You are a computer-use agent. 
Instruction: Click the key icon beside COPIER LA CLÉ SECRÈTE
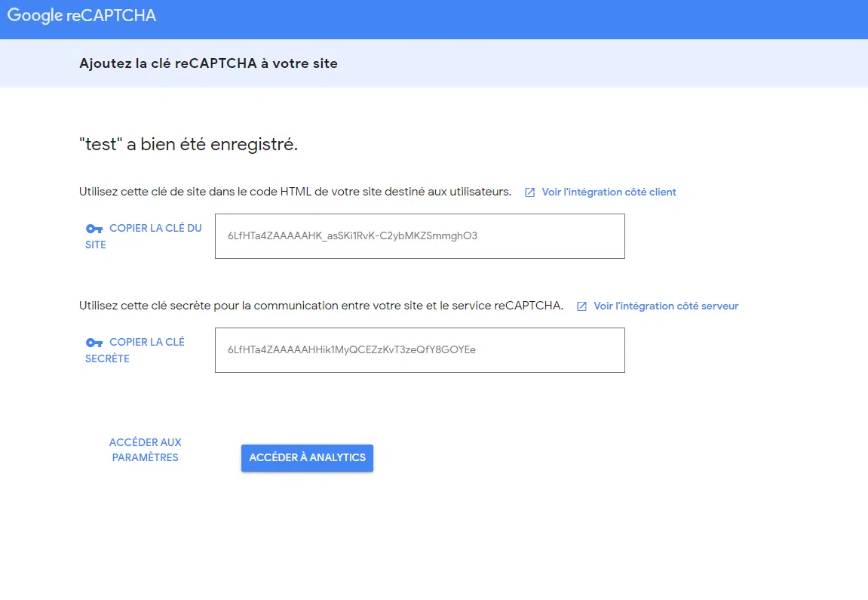click(94, 343)
